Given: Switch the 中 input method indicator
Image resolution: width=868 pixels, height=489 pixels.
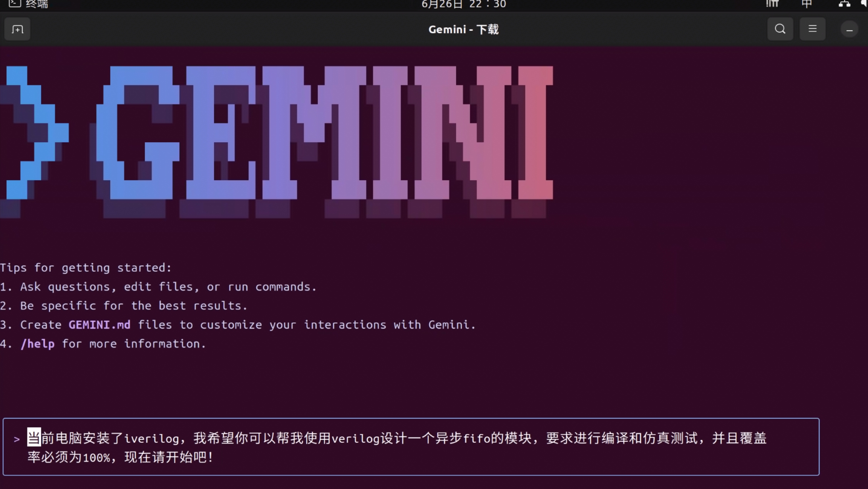Looking at the screenshot, I should tap(807, 4).
